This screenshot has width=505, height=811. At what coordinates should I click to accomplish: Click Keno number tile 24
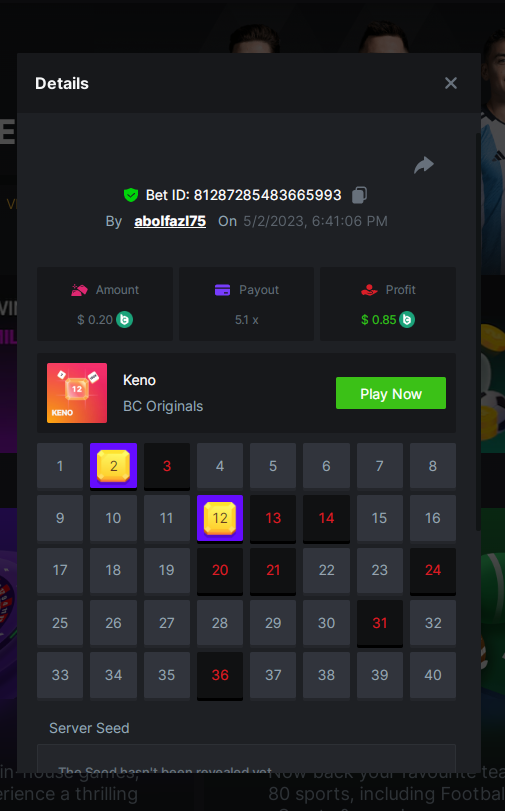click(433, 570)
